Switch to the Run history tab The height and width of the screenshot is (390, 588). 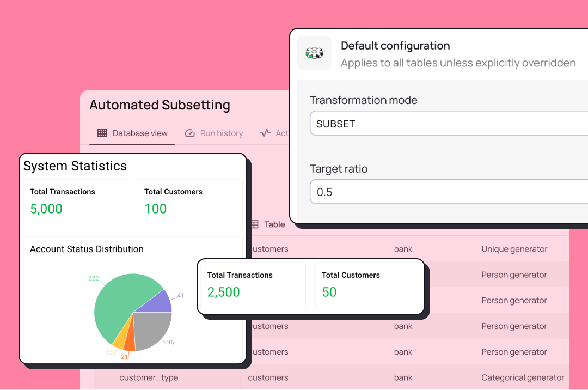pyautogui.click(x=214, y=133)
